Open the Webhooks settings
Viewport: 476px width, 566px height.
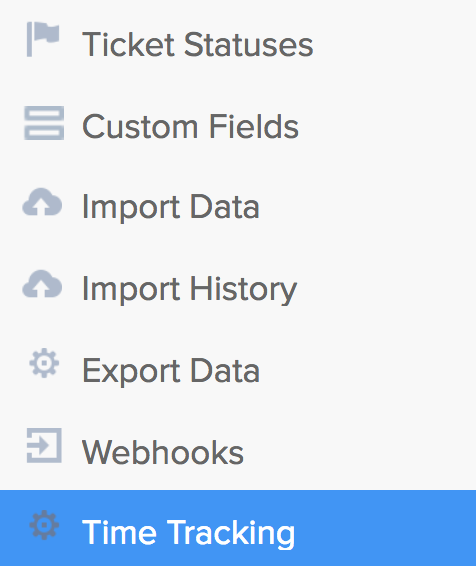click(238, 452)
